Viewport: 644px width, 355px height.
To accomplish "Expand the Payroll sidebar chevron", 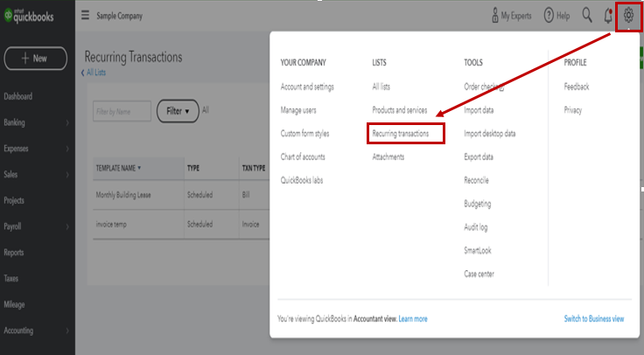I will point(67,226).
